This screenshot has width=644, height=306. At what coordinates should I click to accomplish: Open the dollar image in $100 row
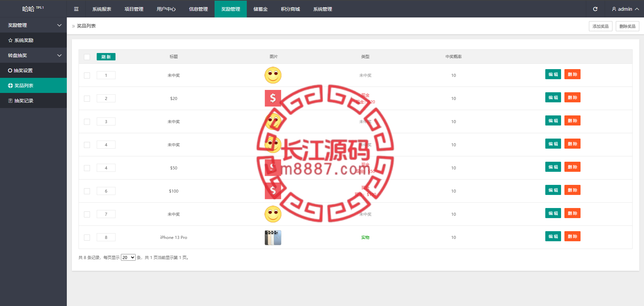pos(273,191)
